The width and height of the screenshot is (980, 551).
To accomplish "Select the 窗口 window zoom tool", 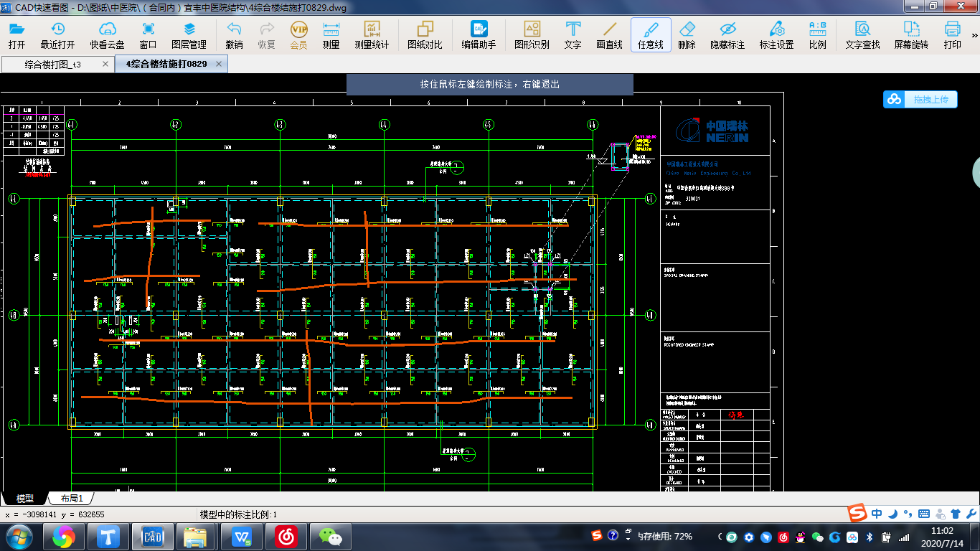I will [149, 35].
